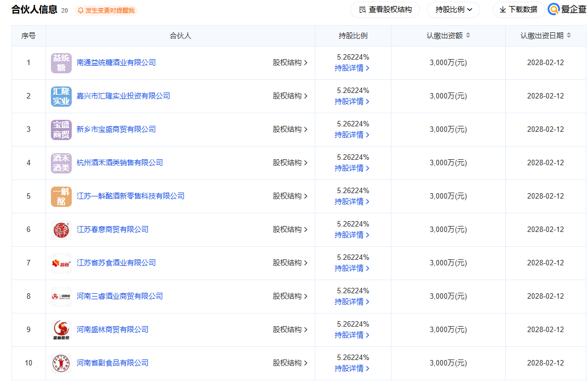This screenshot has width=588, height=383.
Task: Open 河南盛林商贸有限公司 company link
Action: pyautogui.click(x=112, y=329)
